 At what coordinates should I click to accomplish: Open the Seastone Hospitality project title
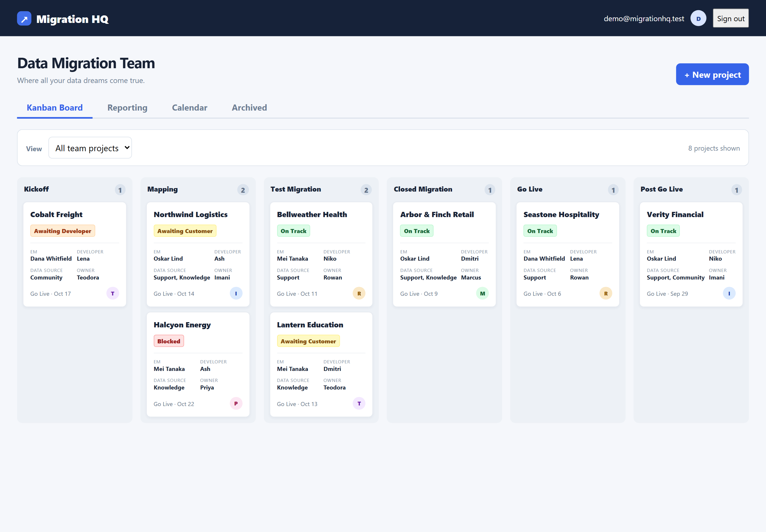[561, 214]
